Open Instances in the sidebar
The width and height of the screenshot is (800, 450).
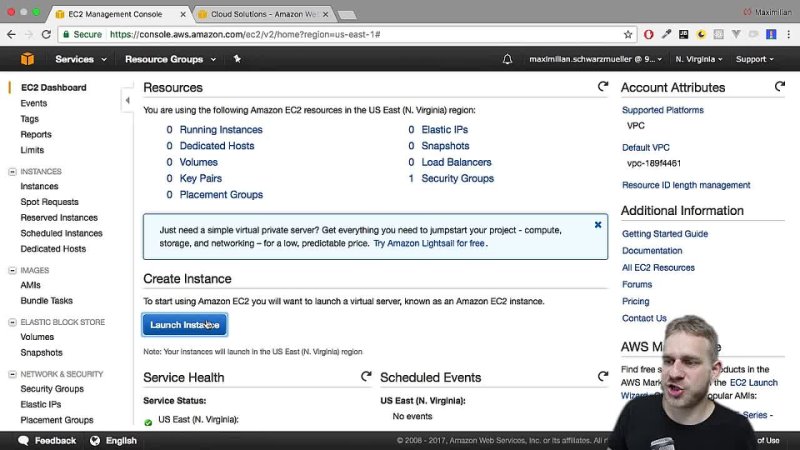[39, 186]
